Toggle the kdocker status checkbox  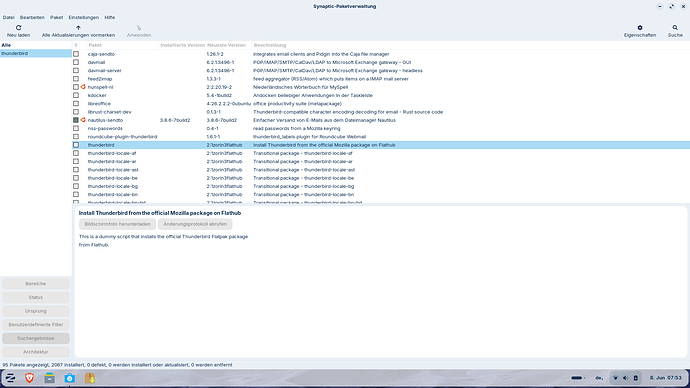(76, 95)
